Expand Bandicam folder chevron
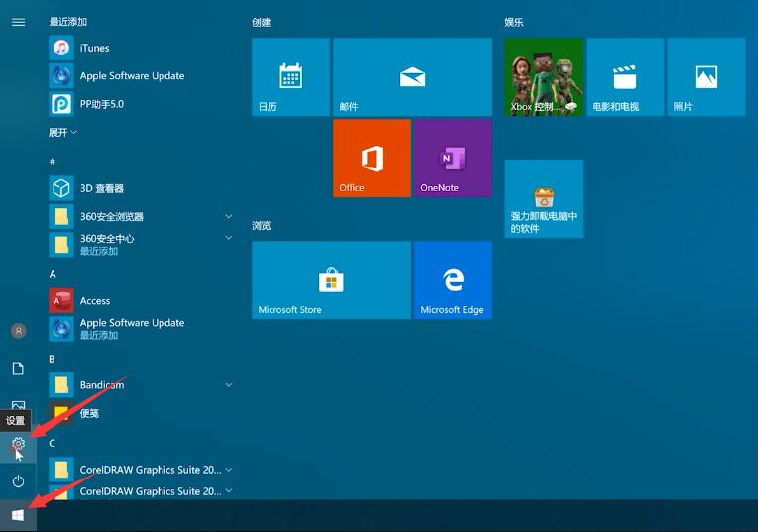 (x=229, y=385)
